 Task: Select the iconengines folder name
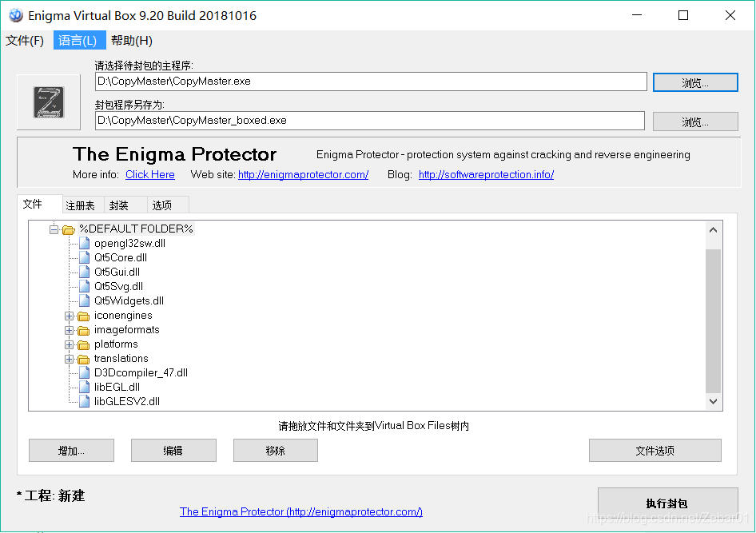point(123,316)
